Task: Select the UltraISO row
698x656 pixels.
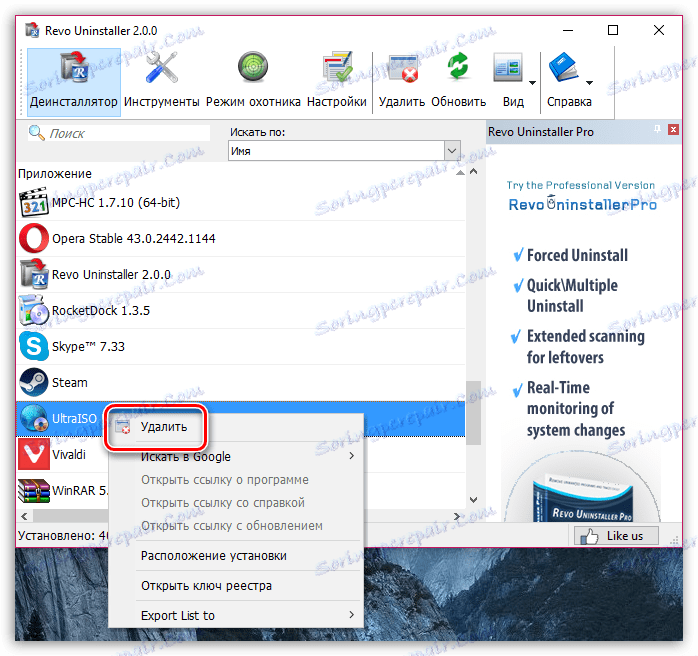Action: [x=241, y=419]
